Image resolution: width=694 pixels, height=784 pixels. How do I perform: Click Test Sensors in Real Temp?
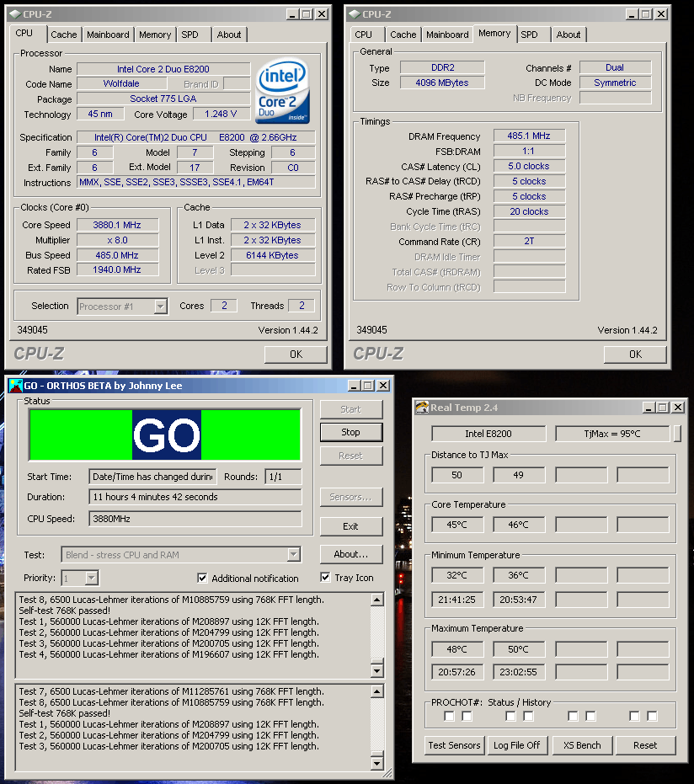pyautogui.click(x=454, y=745)
